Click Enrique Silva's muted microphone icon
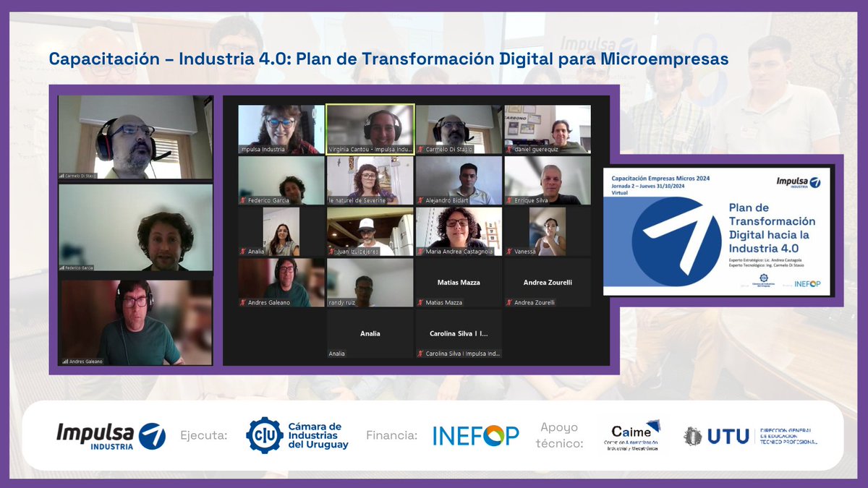Viewport: 868px width, 488px height. click(x=509, y=200)
